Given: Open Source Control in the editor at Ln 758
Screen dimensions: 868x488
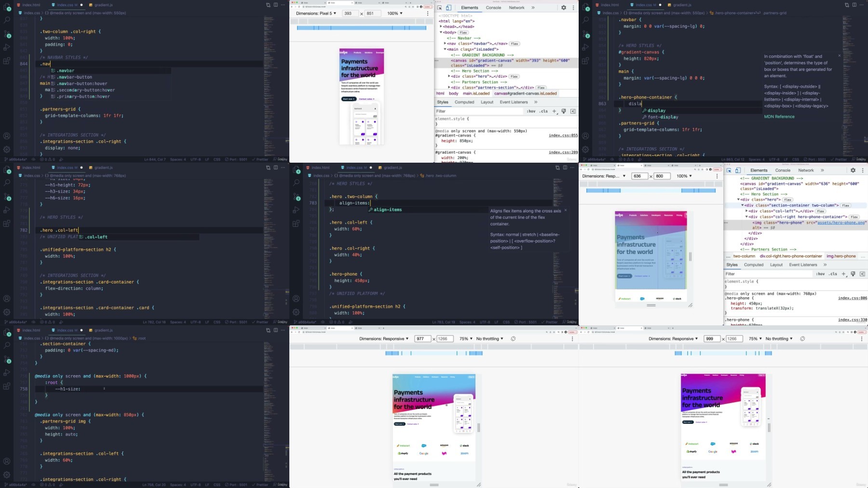Looking at the screenshot, I should tap(7, 359).
